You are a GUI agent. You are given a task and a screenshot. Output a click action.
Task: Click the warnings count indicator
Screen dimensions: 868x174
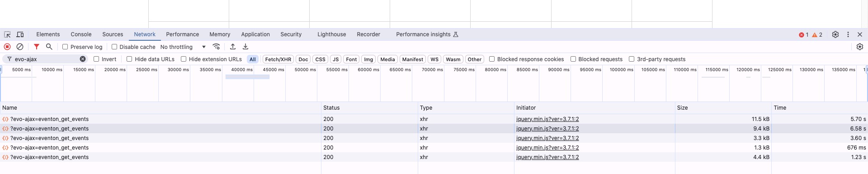[817, 35]
